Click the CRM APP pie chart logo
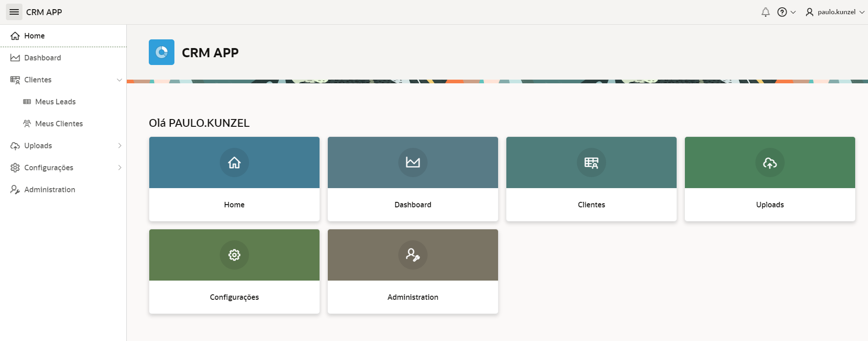Viewport: 868px width, 341px height. tap(162, 52)
